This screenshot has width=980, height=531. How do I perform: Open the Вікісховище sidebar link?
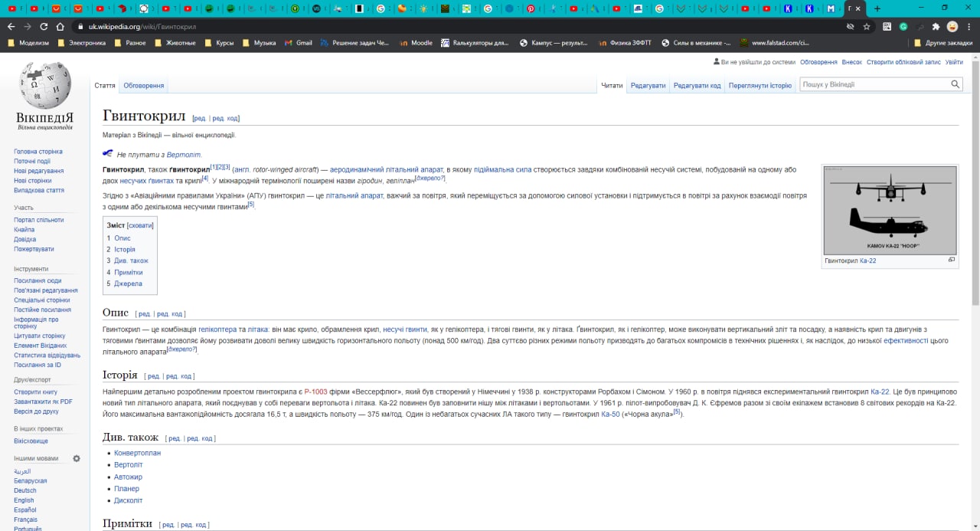pos(31,441)
